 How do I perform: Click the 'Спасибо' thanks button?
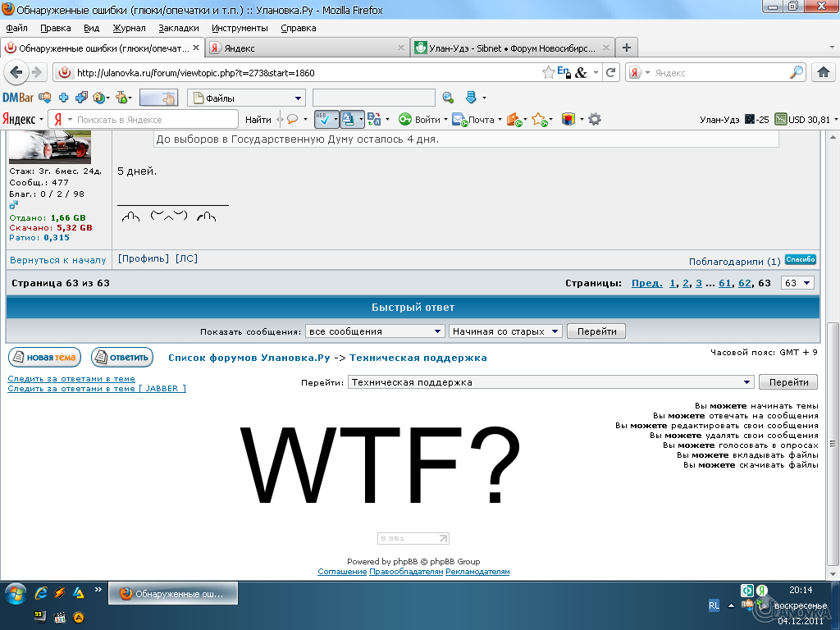(x=801, y=258)
